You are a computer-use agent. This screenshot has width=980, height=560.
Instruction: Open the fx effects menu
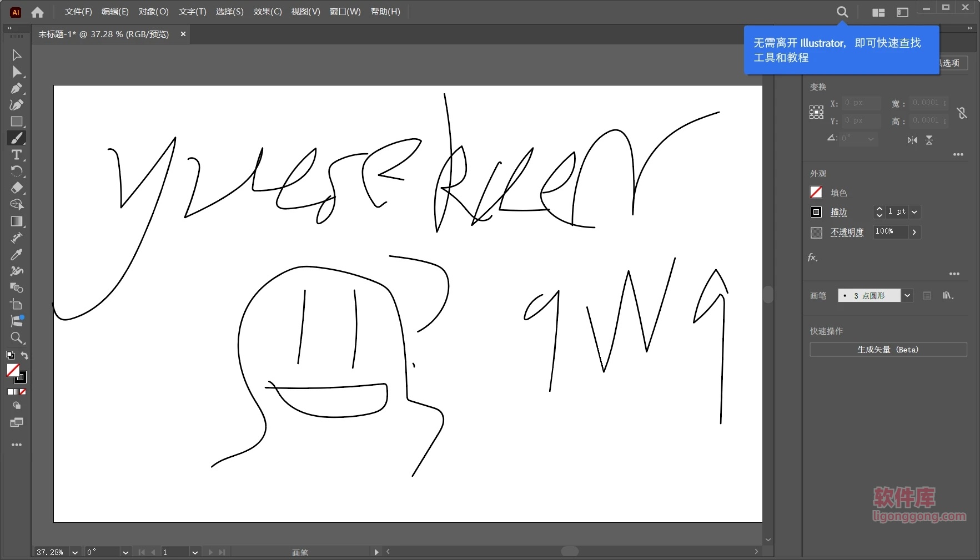[812, 258]
